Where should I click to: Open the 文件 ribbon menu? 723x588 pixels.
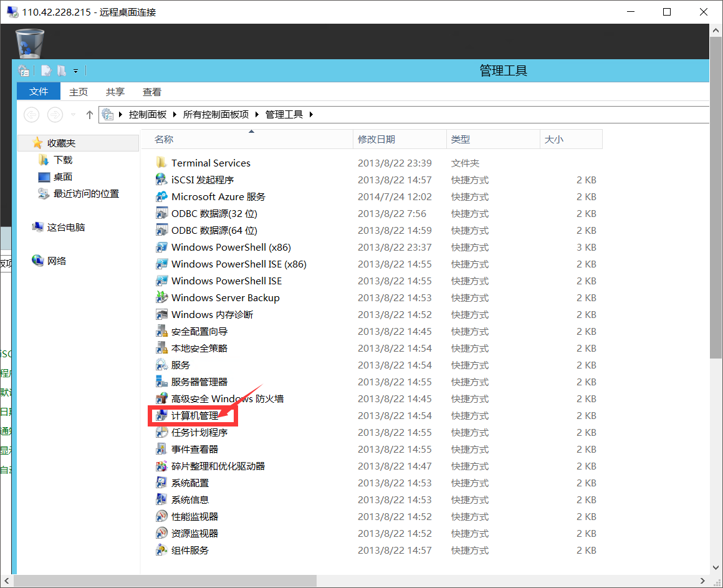point(39,92)
